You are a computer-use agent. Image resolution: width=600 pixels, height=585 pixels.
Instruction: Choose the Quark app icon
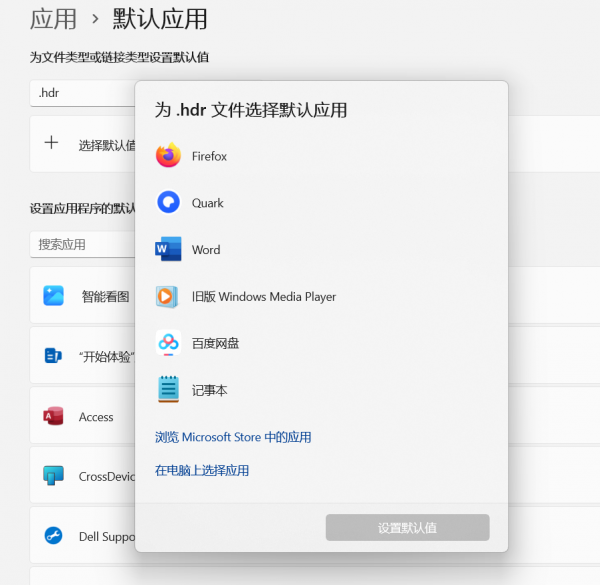pos(168,202)
